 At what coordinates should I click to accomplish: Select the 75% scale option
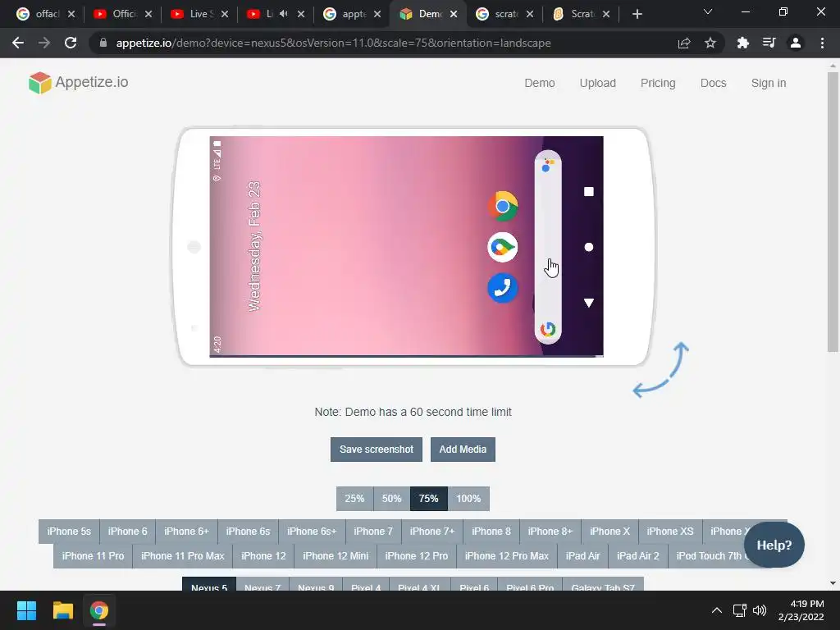[x=428, y=499]
